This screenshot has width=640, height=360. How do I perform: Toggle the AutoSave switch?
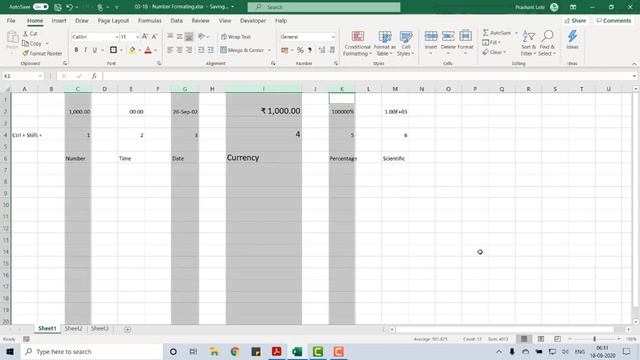pos(40,7)
